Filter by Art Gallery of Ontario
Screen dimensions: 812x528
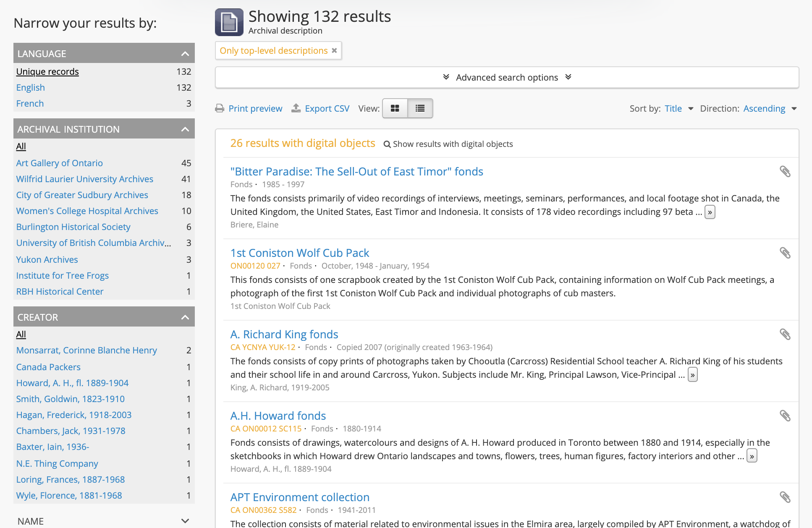(59, 163)
